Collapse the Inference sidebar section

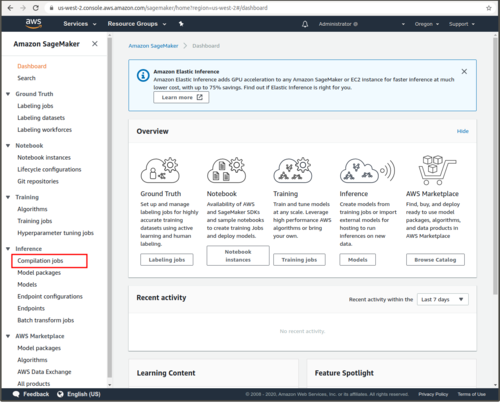pyautogui.click(x=8, y=249)
